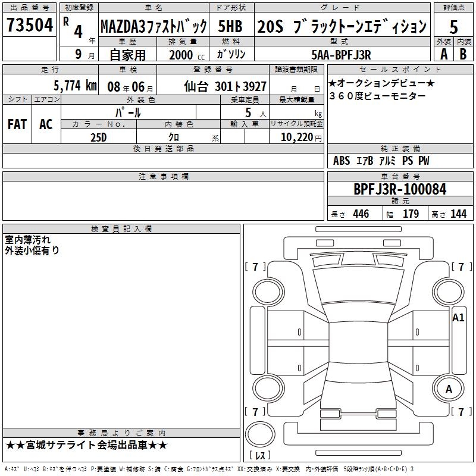
Task: Select usage history 自家用
Action: [x=127, y=55]
